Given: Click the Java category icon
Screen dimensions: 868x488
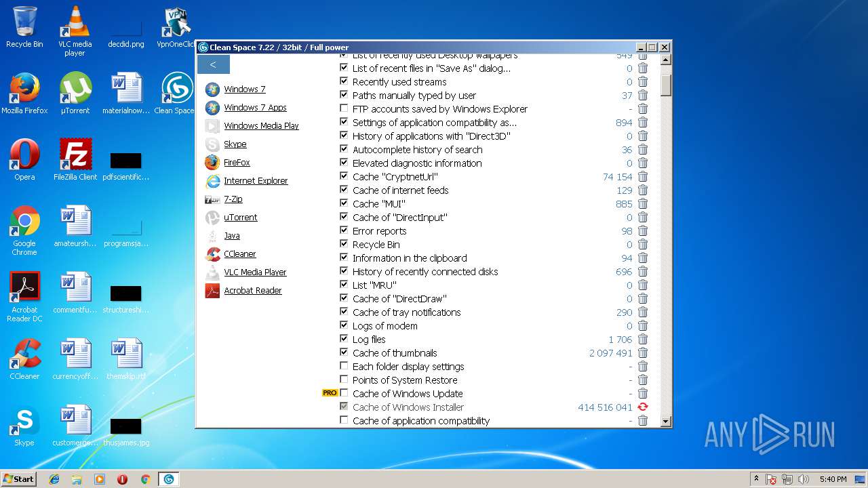Looking at the screenshot, I should [x=212, y=236].
